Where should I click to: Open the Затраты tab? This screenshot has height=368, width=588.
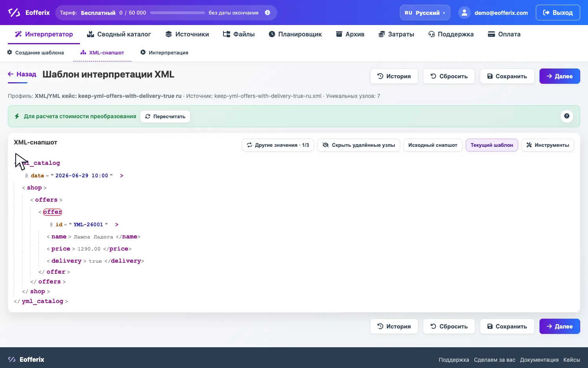coord(396,34)
